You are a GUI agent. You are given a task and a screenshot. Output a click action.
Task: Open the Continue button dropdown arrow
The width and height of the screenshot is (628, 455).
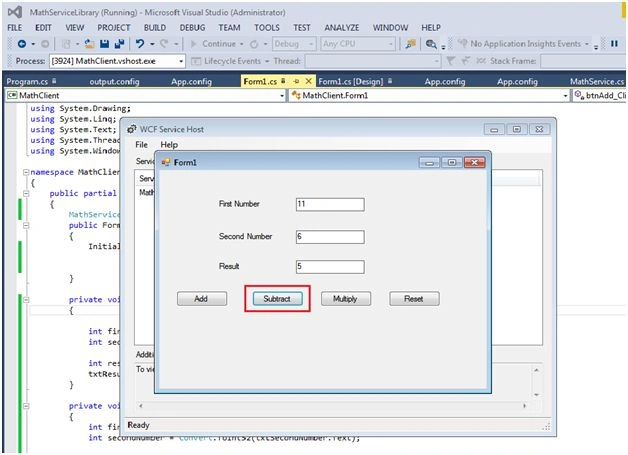[x=242, y=44]
